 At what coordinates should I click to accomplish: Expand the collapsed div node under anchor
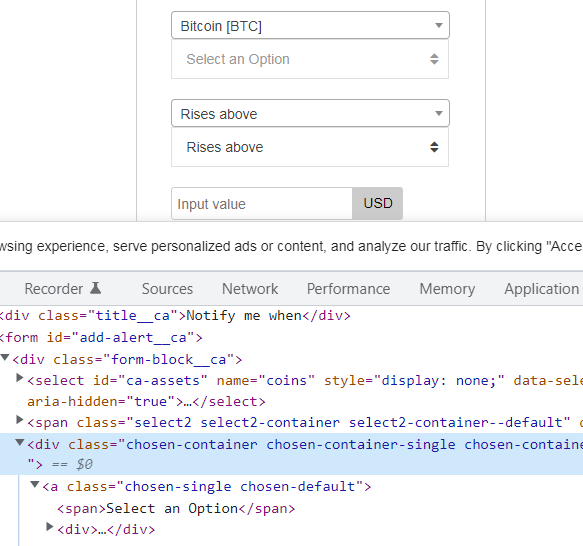(x=49, y=527)
